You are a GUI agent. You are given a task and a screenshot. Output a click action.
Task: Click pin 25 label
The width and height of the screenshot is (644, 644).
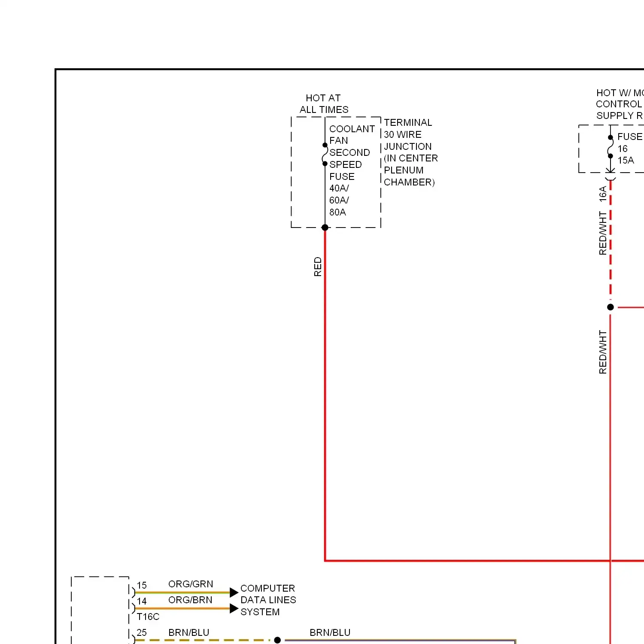[x=142, y=632]
